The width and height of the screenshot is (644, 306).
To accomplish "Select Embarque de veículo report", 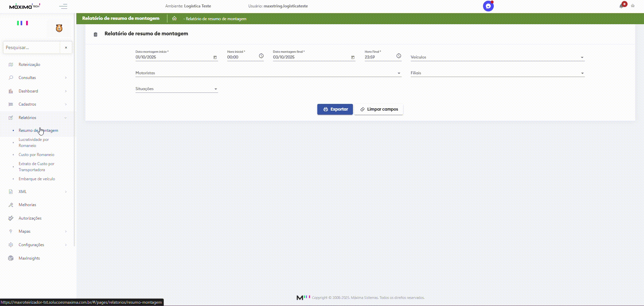I will 37,179.
